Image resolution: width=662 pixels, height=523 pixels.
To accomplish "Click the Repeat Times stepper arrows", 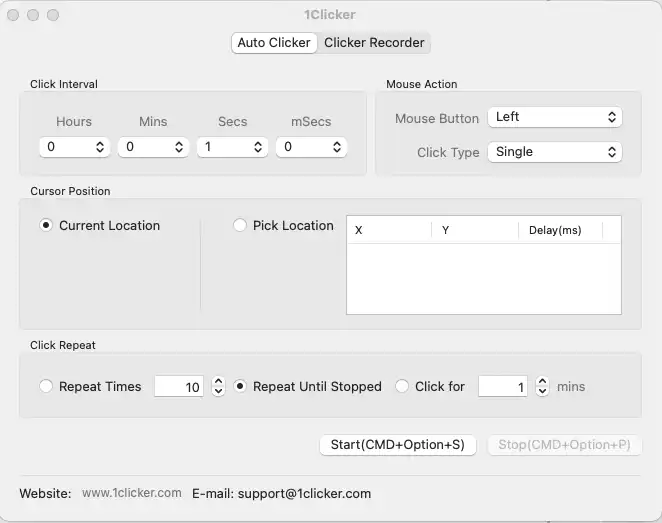I will click(x=218, y=386).
